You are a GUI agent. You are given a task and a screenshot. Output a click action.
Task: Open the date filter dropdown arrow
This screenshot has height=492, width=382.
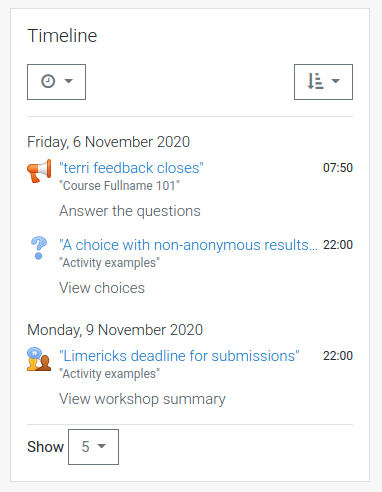[69, 81]
